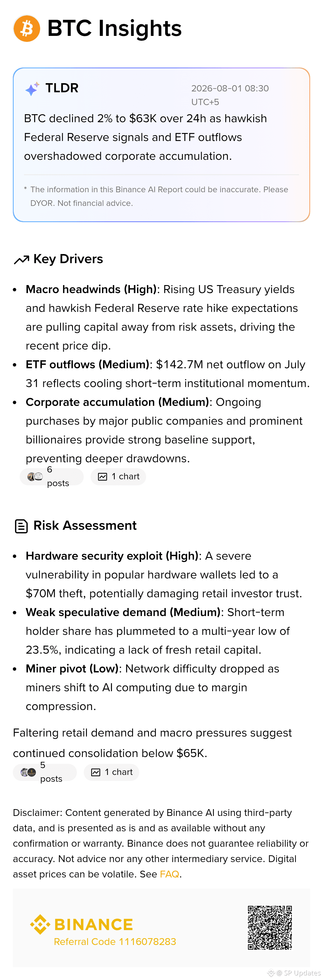Click the avatar icons beside 6 posts
Screen dimensions: 323x980
[35, 476]
